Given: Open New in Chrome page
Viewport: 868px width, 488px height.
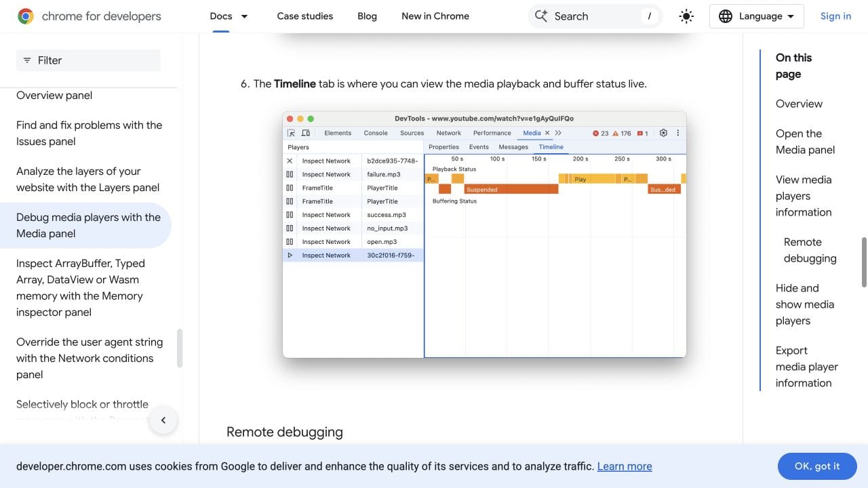Looking at the screenshot, I should [435, 16].
